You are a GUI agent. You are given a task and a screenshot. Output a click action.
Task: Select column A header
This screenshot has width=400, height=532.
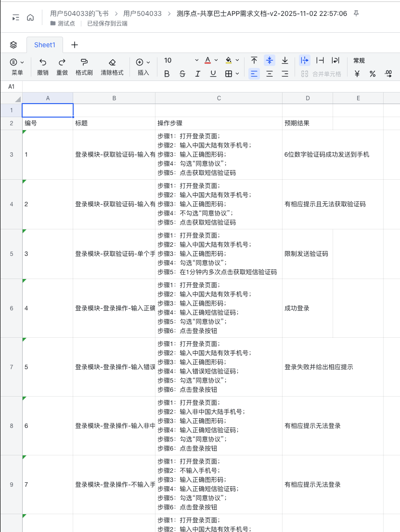pyautogui.click(x=48, y=98)
